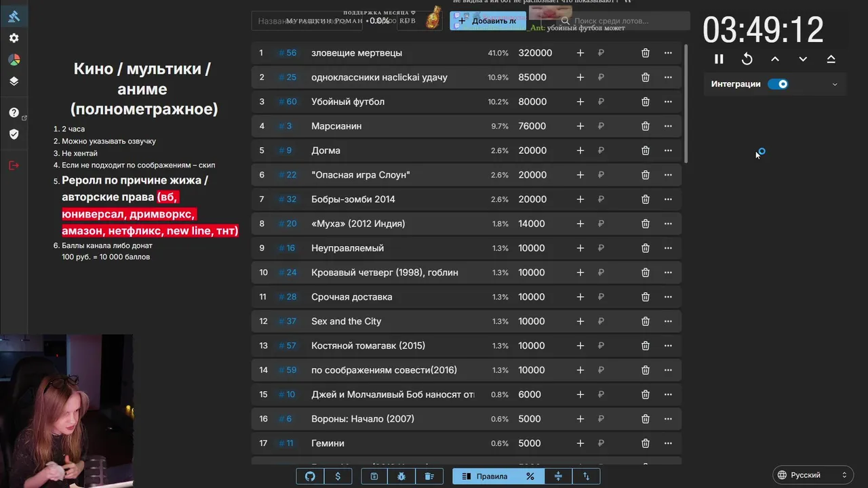Open settings gear in left sidebar
The width and height of the screenshot is (868, 488).
pos(14,38)
